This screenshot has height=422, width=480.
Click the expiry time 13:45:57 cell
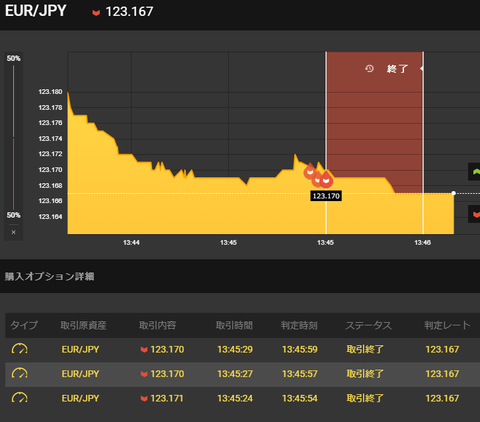(300, 374)
